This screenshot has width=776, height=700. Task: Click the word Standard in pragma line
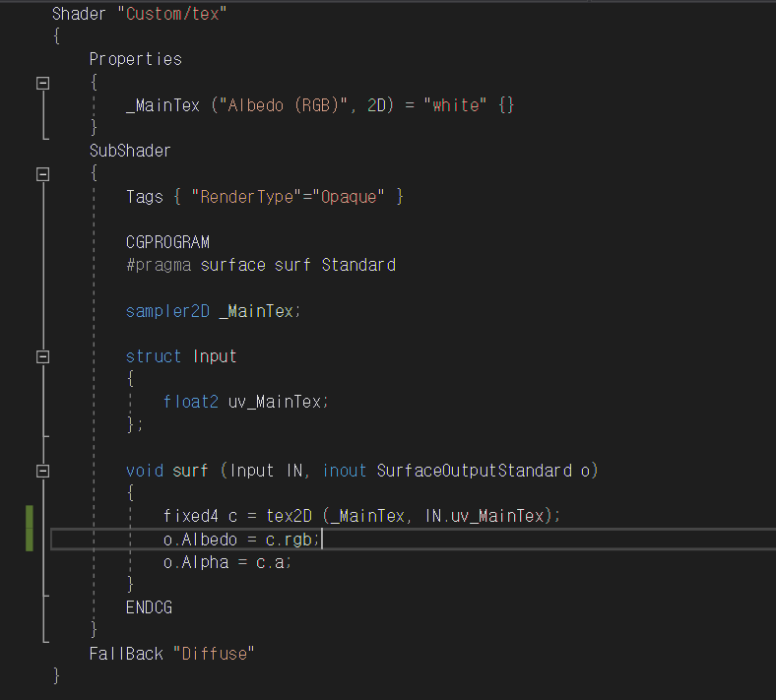pos(358,265)
